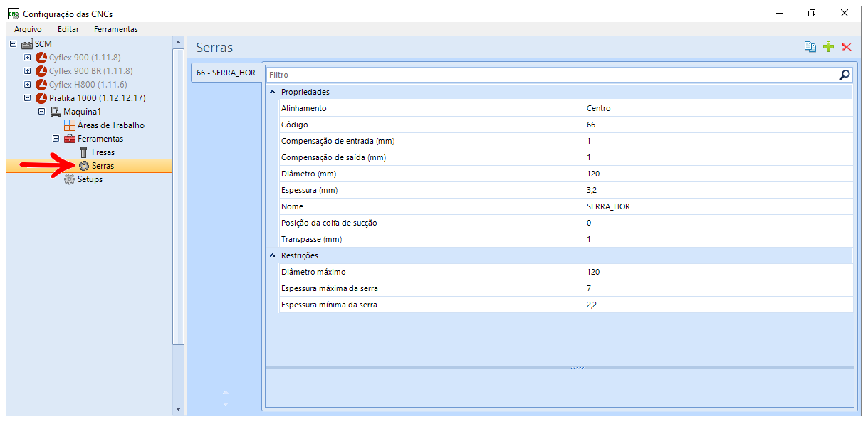The width and height of the screenshot is (868, 422).
Task: Expand the Cyflex 900 BR node
Action: point(27,71)
